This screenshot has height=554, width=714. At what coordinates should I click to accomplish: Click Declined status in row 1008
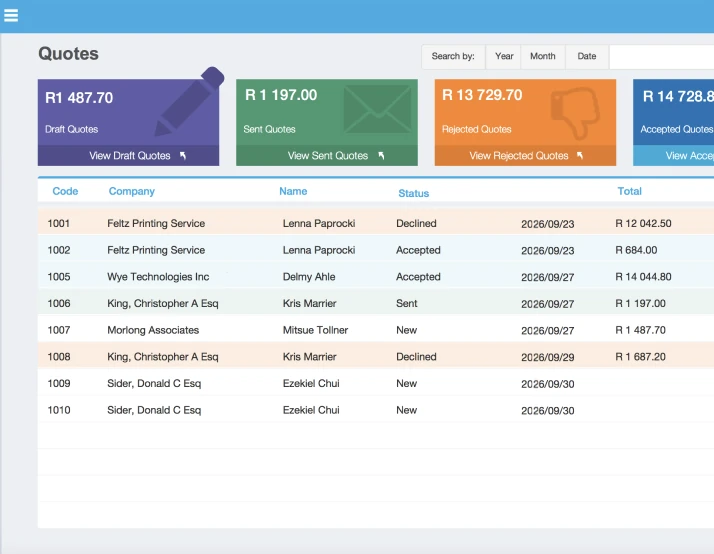[416, 356]
